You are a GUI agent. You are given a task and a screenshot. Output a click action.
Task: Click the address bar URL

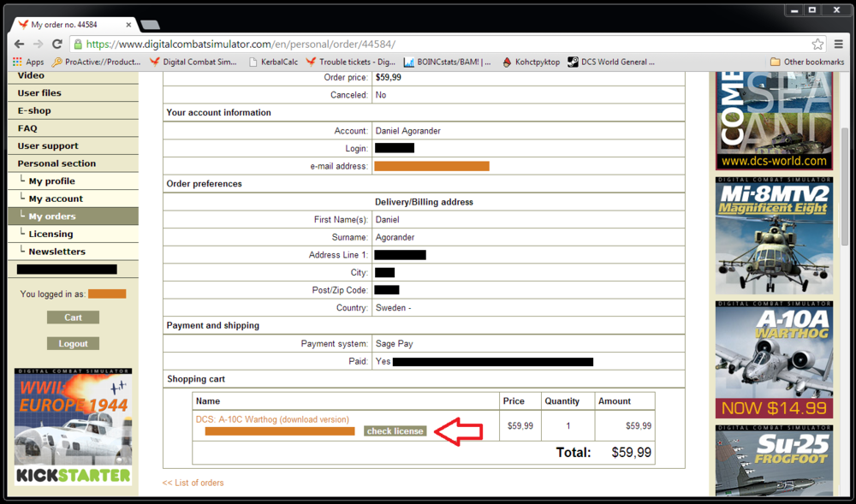coord(241,44)
